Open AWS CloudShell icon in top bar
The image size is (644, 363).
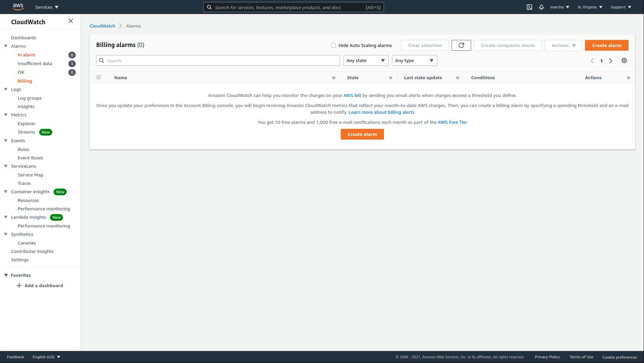click(529, 7)
